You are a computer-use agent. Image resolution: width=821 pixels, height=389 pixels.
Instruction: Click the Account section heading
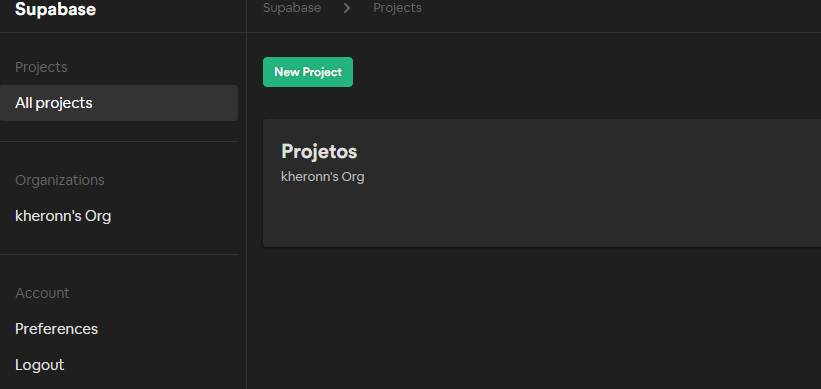(x=42, y=293)
